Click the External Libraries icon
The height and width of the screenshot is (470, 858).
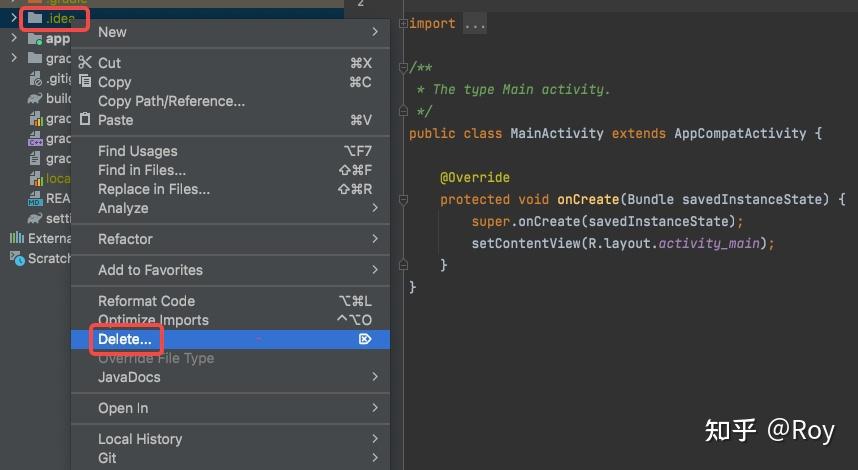pyautogui.click(x=17, y=238)
